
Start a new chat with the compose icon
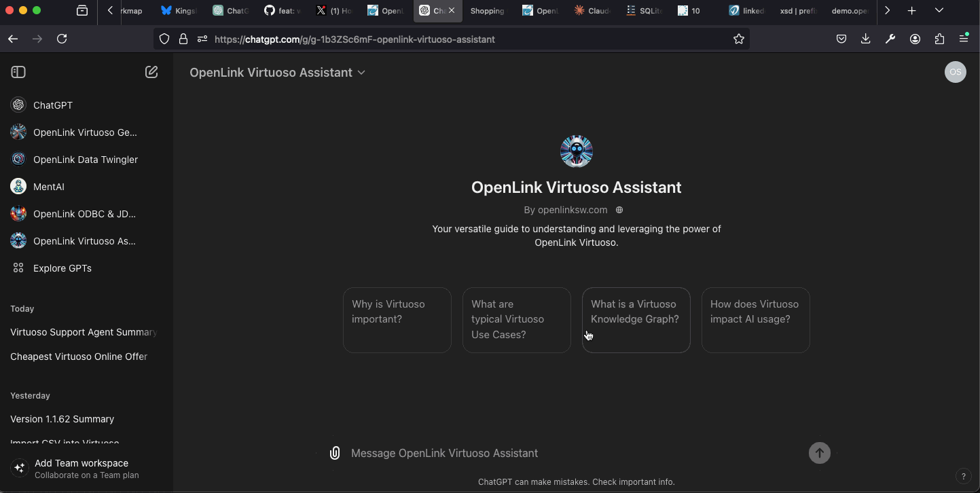pos(151,72)
